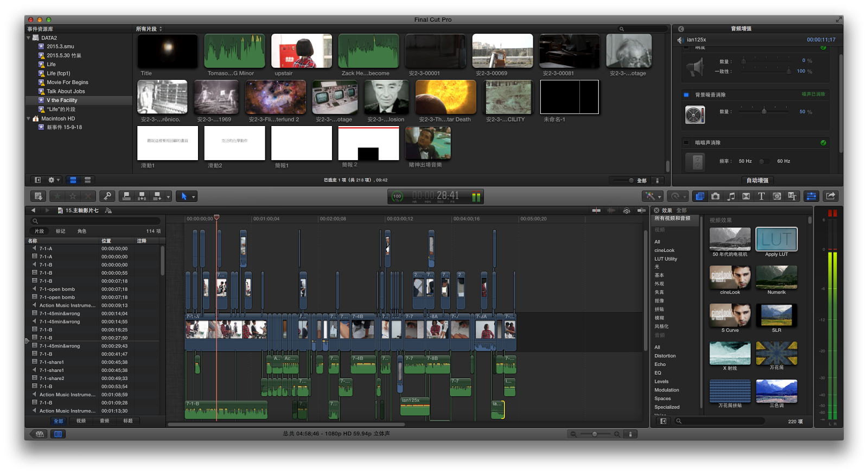The image size is (868, 474).
Task: Select the 角色 tab in timeline index
Action: click(81, 231)
